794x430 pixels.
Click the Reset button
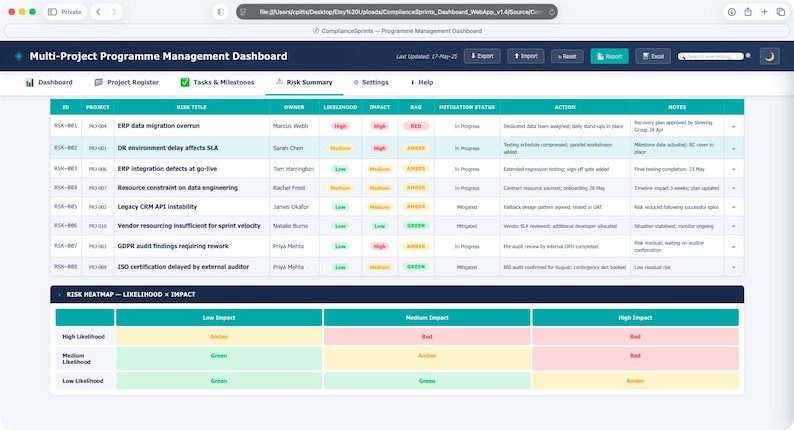pos(567,56)
